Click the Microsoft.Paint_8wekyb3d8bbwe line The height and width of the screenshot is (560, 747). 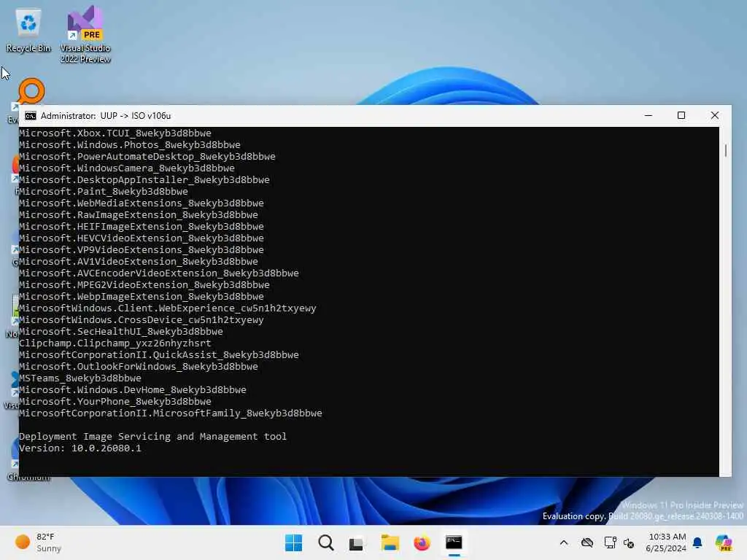coord(104,192)
